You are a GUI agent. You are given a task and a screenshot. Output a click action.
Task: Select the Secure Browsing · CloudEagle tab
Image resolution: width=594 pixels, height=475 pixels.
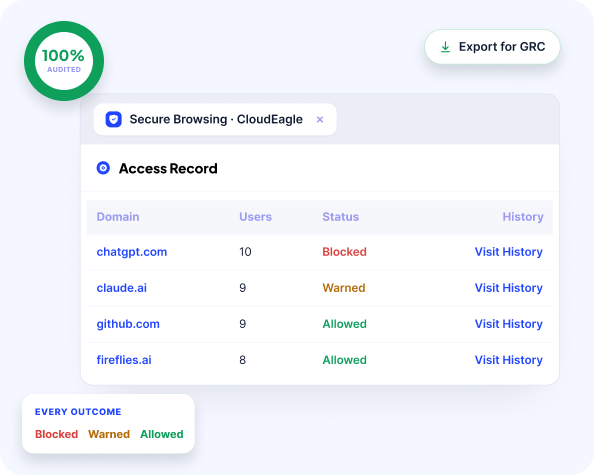215,119
